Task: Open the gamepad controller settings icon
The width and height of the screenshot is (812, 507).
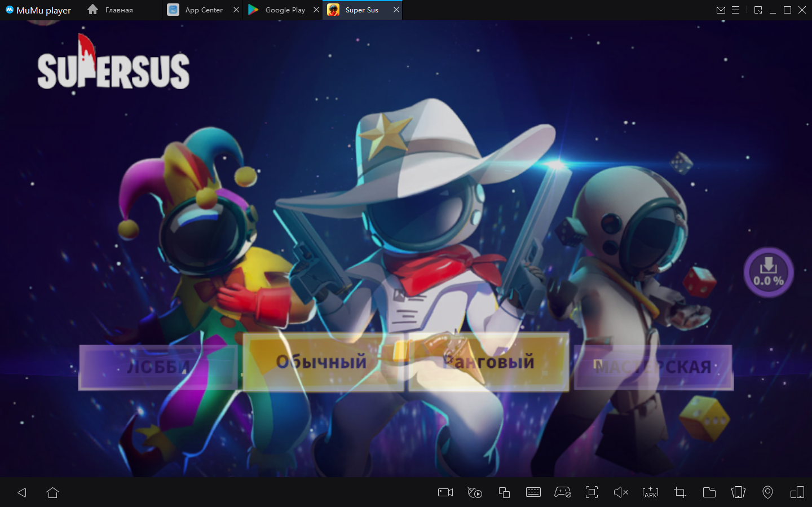Action: 563,492
